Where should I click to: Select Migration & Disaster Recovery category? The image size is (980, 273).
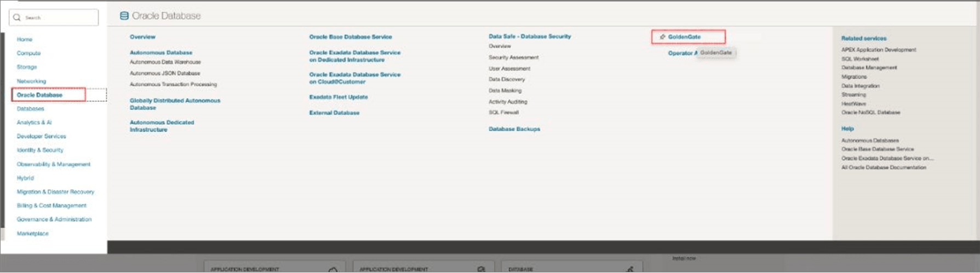tap(55, 192)
